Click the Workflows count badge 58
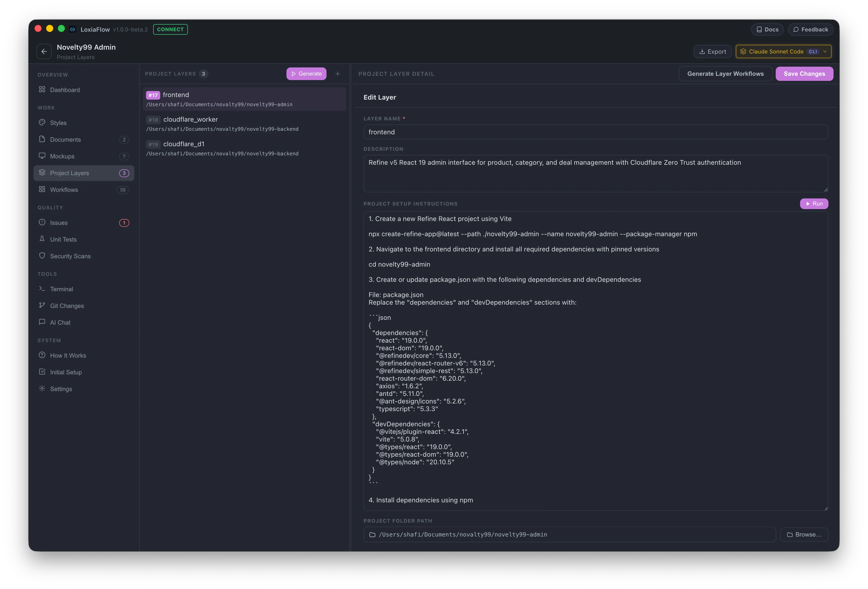The width and height of the screenshot is (868, 589). click(123, 190)
